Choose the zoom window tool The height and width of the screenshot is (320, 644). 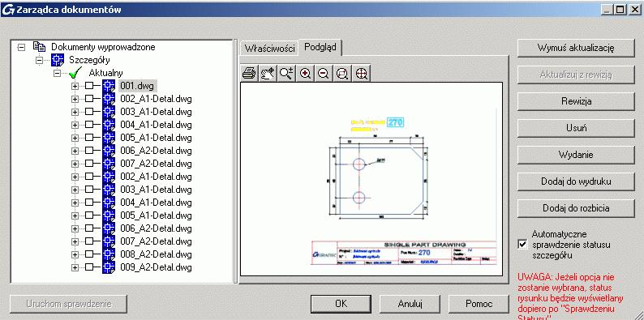click(342, 74)
